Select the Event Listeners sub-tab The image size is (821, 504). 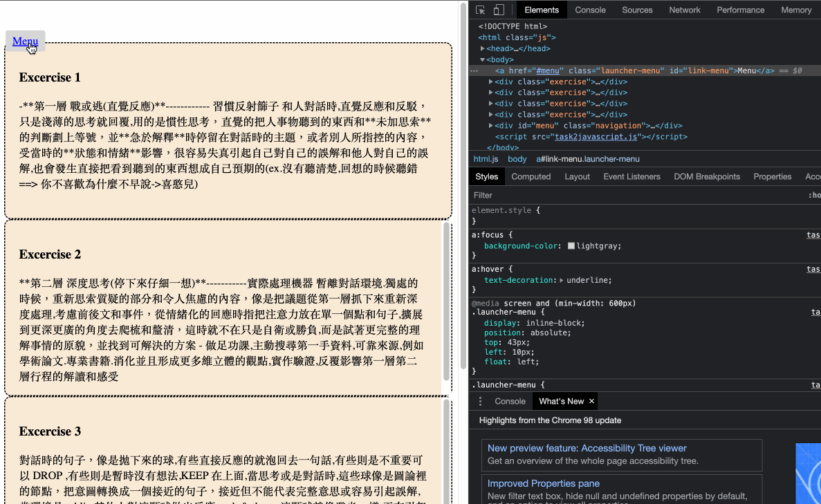631,177
